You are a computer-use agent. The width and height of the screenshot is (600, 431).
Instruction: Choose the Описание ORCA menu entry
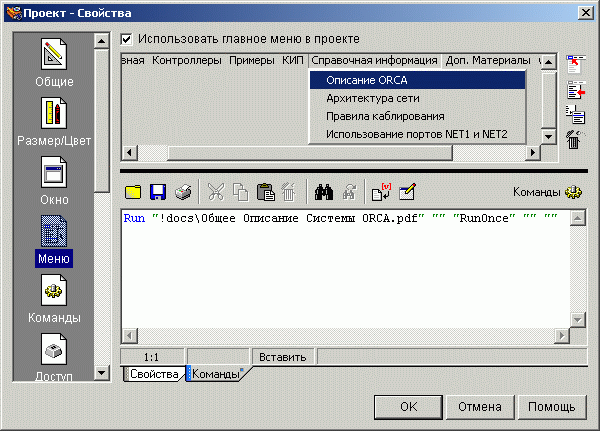coord(417,80)
